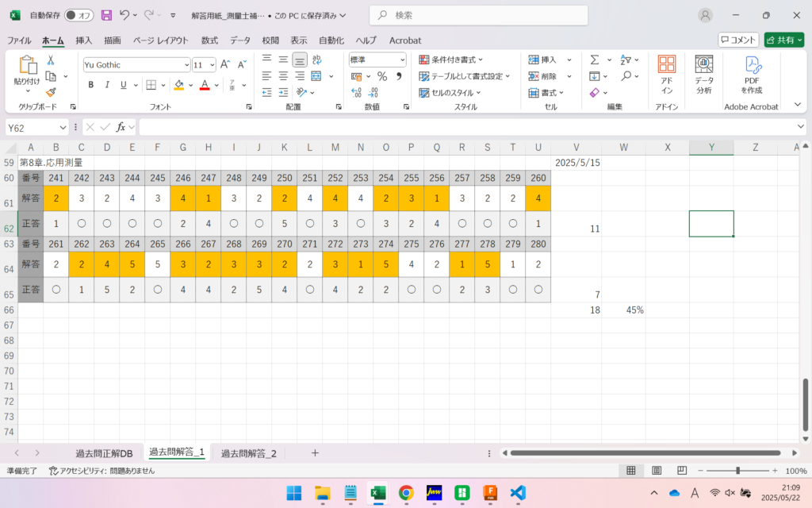Decrease decimal places icon
This screenshot has height=508, width=812.
373,92
